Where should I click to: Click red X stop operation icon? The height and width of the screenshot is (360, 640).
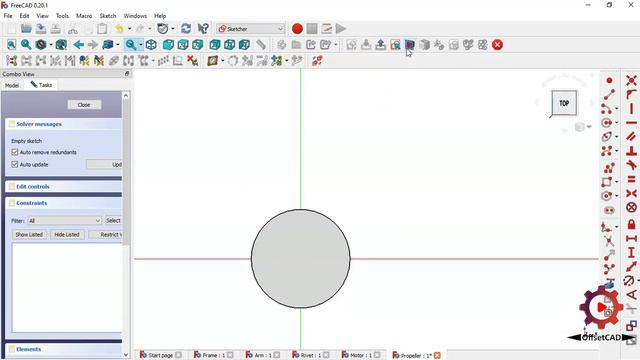(x=497, y=44)
